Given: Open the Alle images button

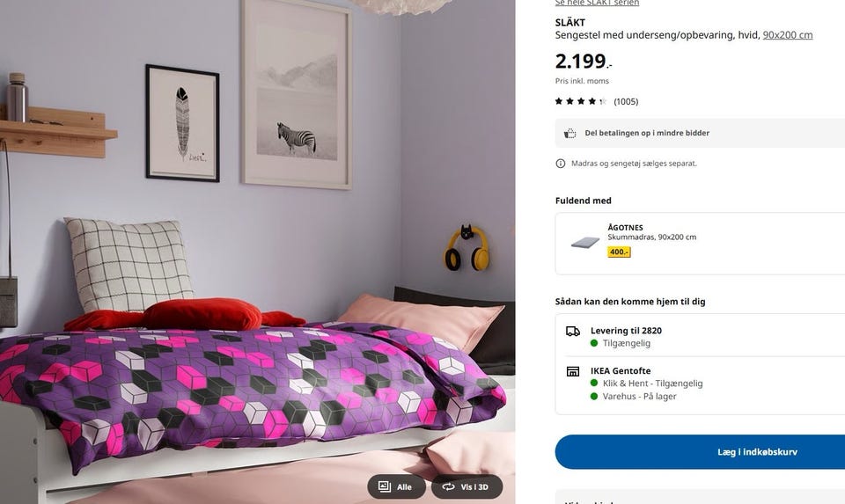Looking at the screenshot, I should coord(397,486).
